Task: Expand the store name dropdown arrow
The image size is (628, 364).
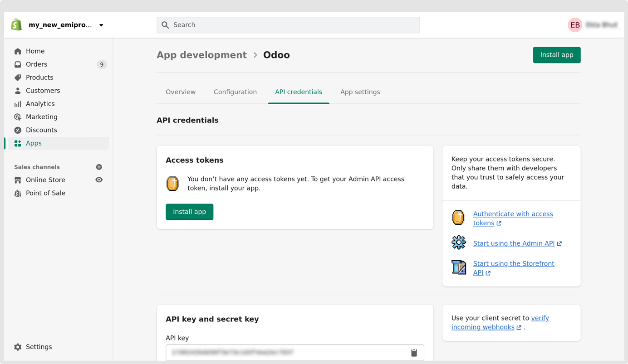Action: 101,25
